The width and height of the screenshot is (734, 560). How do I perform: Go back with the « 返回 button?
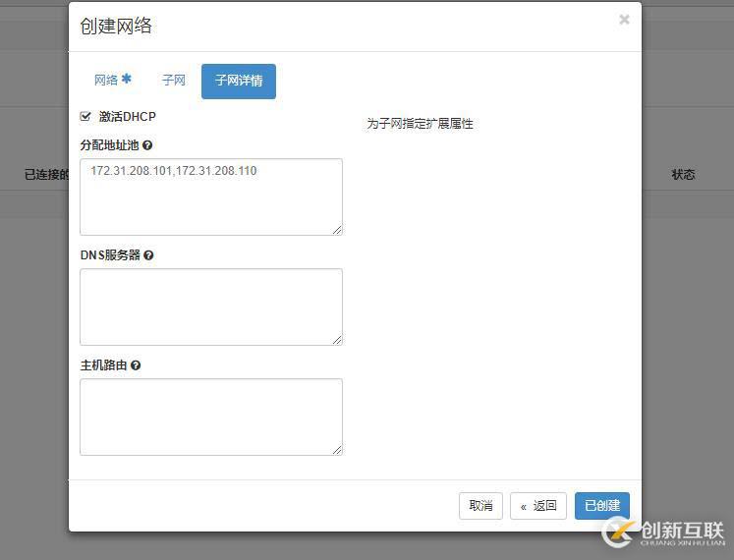[538, 506]
